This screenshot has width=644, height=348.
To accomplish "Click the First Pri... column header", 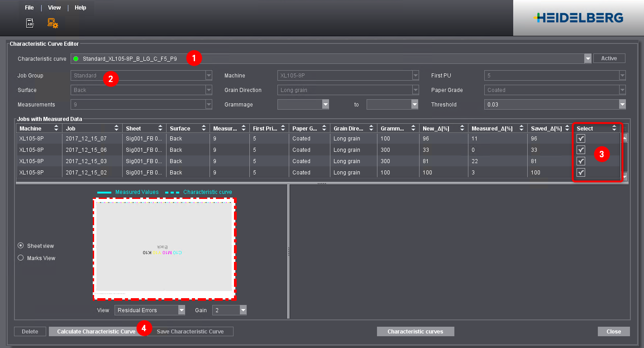I will click(269, 129).
